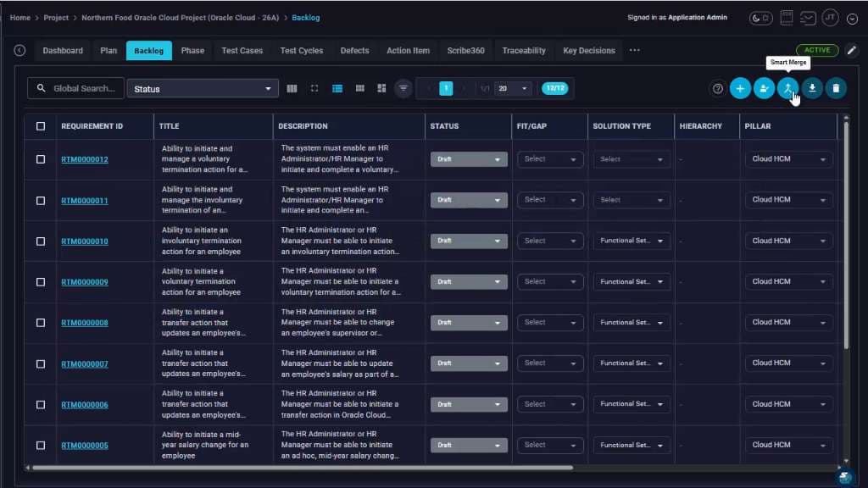This screenshot has width=868, height=488.
Task: Tick checkbox for RTM0000006 row
Action: point(41,404)
